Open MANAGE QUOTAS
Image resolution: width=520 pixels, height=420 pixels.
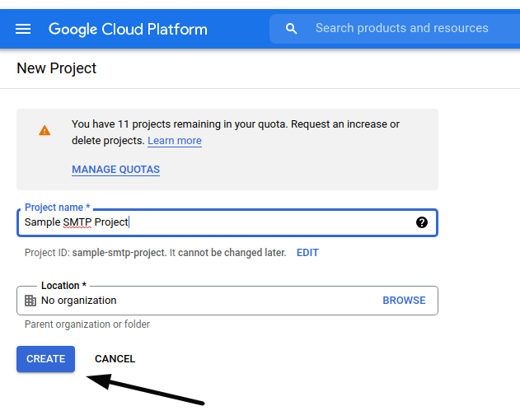[115, 170]
